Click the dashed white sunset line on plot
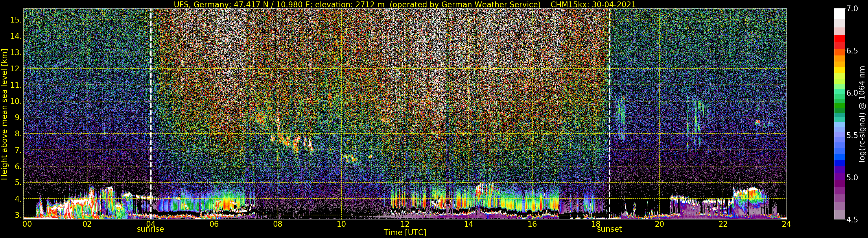 pyautogui.click(x=609, y=114)
